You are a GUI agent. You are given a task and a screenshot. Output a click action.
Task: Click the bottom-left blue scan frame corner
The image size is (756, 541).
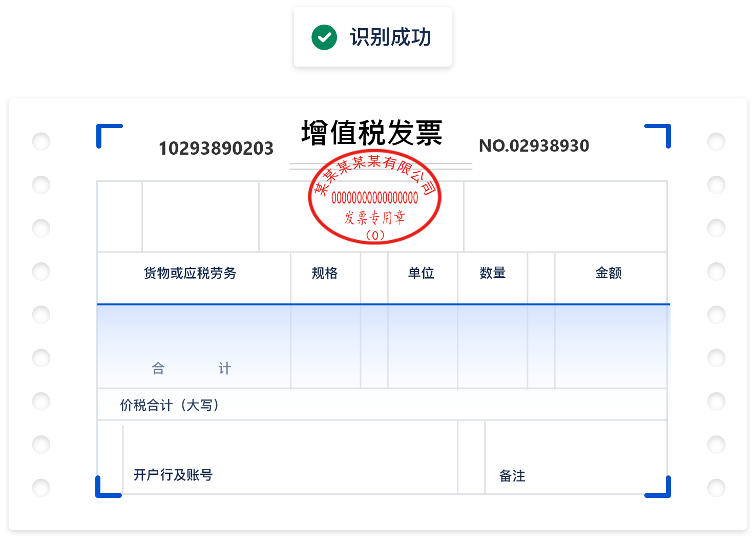click(107, 488)
